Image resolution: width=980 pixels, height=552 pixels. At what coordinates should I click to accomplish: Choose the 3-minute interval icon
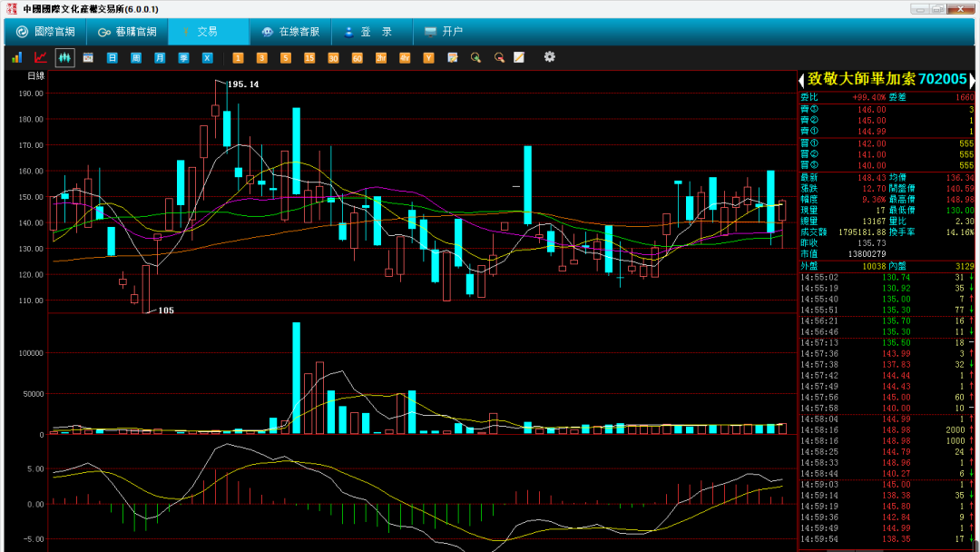point(261,57)
